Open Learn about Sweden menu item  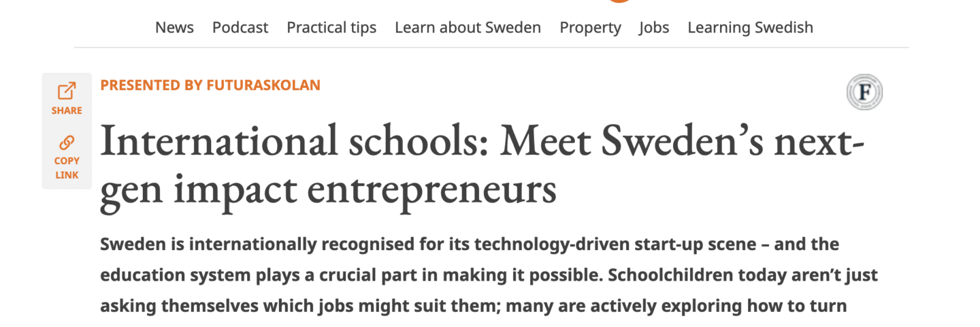(x=468, y=27)
